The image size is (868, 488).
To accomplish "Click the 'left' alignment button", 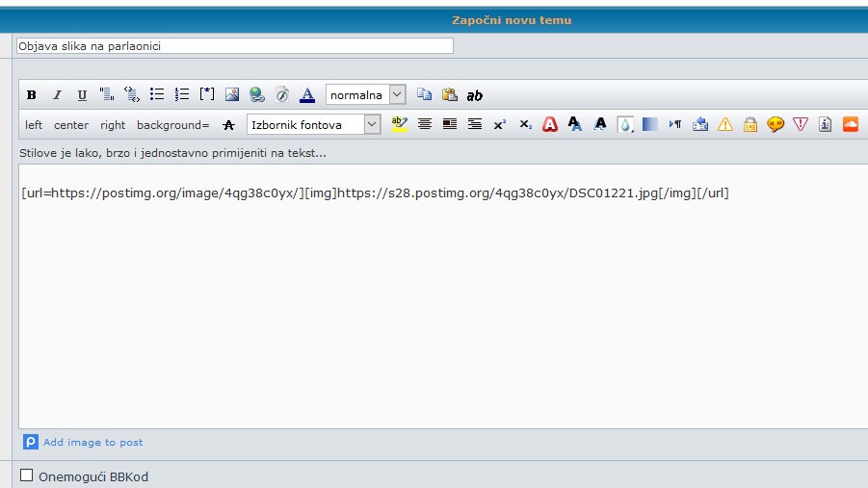I will click(34, 125).
